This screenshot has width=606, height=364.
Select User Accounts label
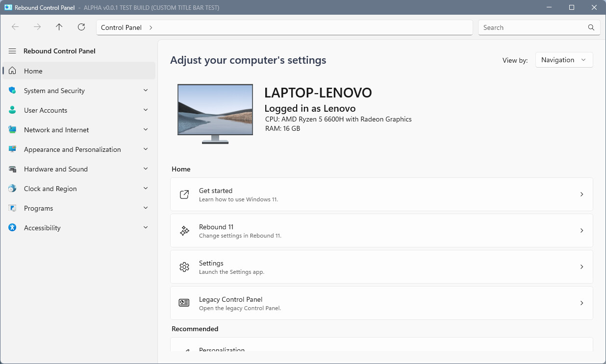tap(46, 110)
